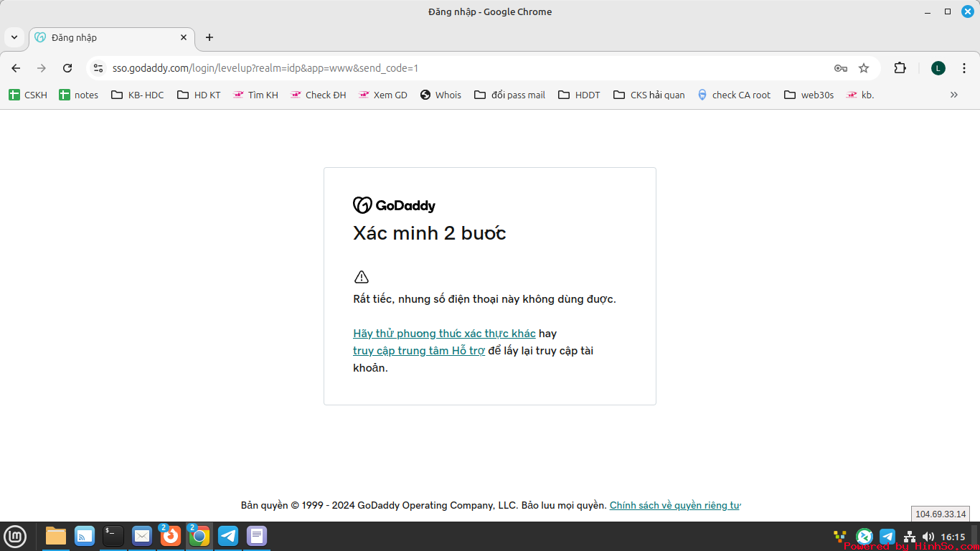Open Telegram from taskbar launcher
The height and width of the screenshot is (551, 980).
pos(228,536)
